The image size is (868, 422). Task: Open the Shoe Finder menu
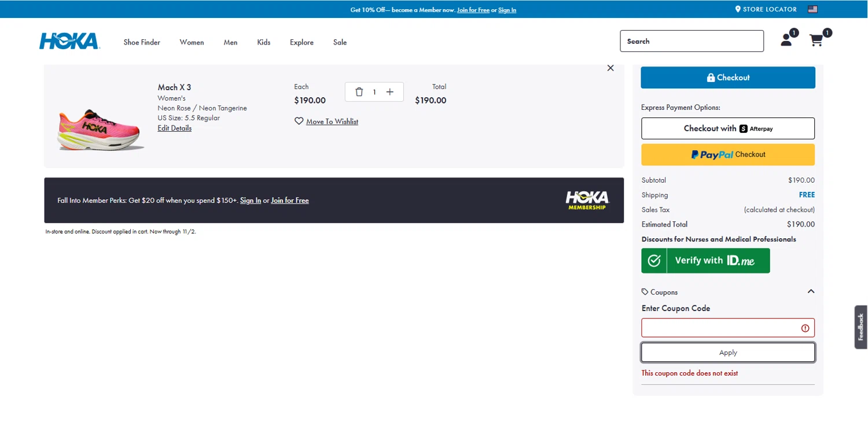click(x=142, y=42)
